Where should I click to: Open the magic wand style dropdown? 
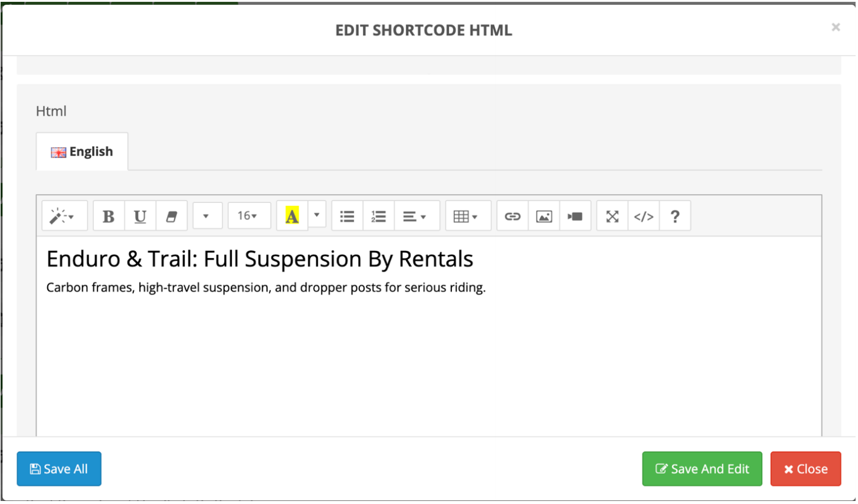pyautogui.click(x=64, y=216)
